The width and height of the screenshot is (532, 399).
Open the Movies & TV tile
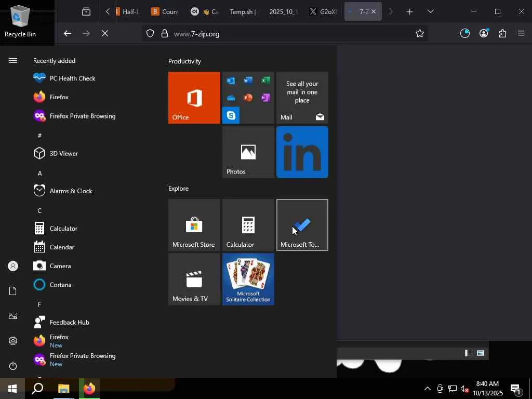coord(194,279)
